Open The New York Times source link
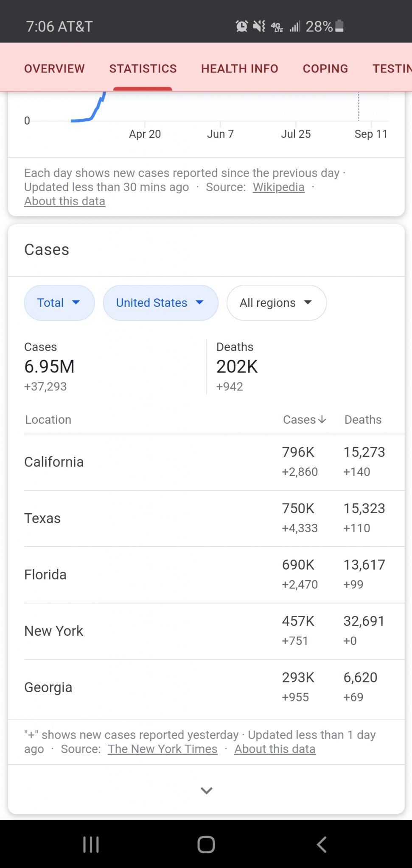Image resolution: width=412 pixels, height=868 pixels. pos(163,749)
